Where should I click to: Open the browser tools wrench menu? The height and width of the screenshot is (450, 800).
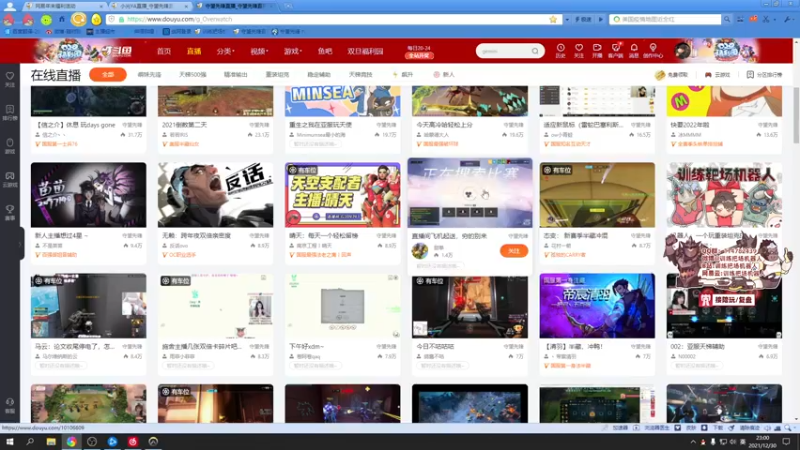coord(788,19)
